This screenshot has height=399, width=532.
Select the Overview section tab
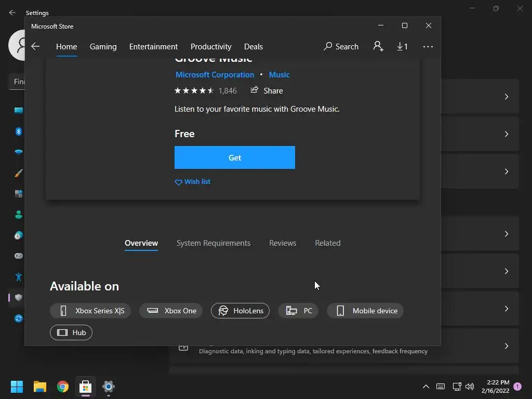click(x=141, y=243)
